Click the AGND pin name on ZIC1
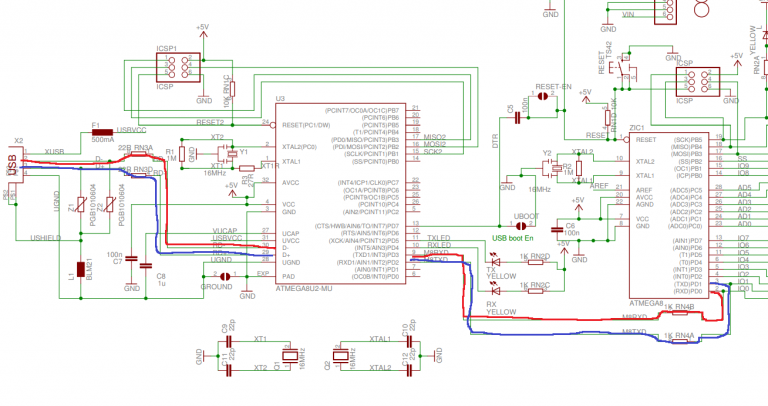 645,204
